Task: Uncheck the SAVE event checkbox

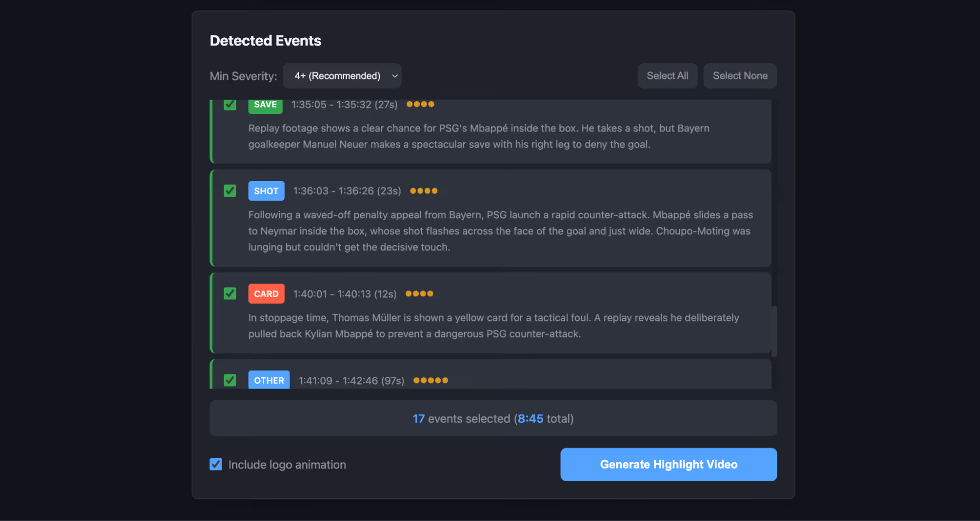Action: click(229, 104)
